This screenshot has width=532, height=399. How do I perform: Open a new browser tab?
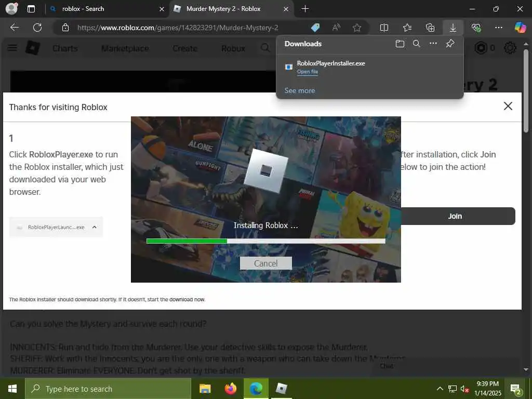(x=305, y=9)
